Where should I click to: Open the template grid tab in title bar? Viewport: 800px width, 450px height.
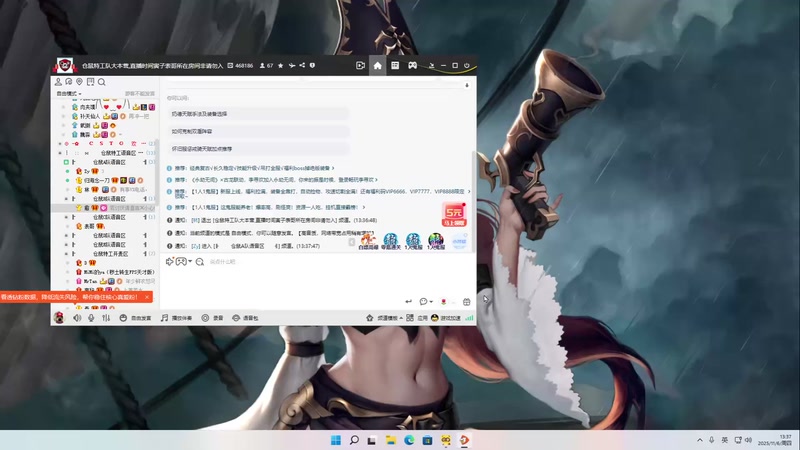(395, 65)
